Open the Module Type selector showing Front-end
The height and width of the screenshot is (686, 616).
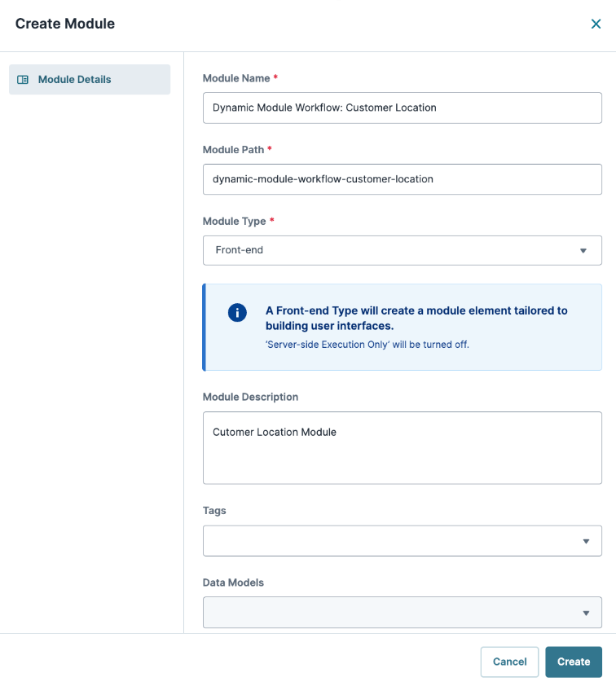point(402,250)
